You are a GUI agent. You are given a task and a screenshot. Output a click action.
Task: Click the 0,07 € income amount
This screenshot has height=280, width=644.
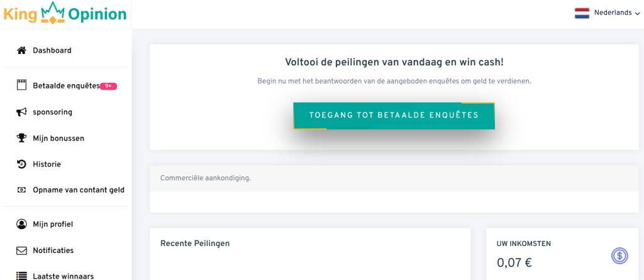514,263
